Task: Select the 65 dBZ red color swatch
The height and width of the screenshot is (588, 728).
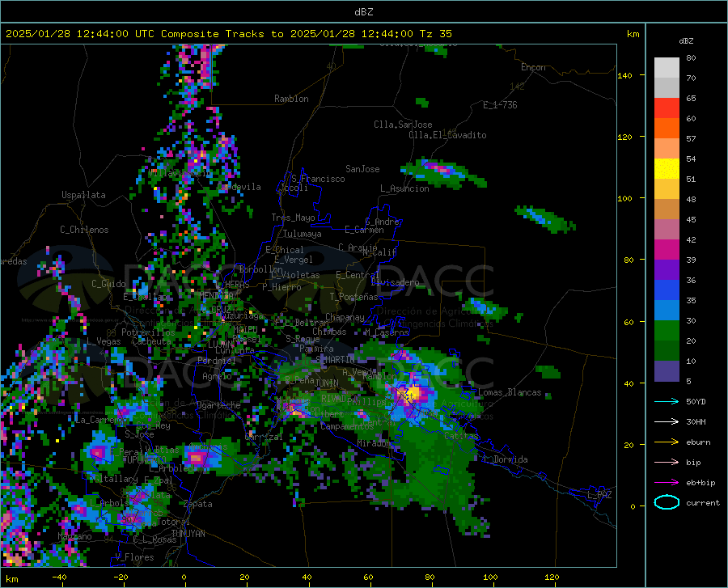Action: coord(667,108)
